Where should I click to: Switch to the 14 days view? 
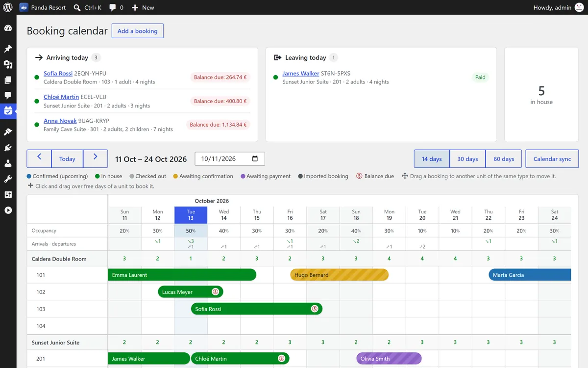[x=432, y=158]
